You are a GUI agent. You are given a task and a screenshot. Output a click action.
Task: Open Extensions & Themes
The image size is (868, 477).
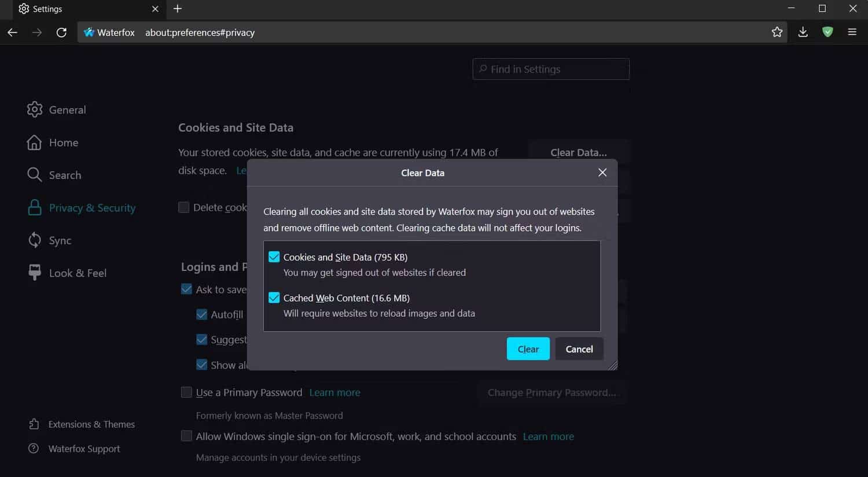click(91, 424)
